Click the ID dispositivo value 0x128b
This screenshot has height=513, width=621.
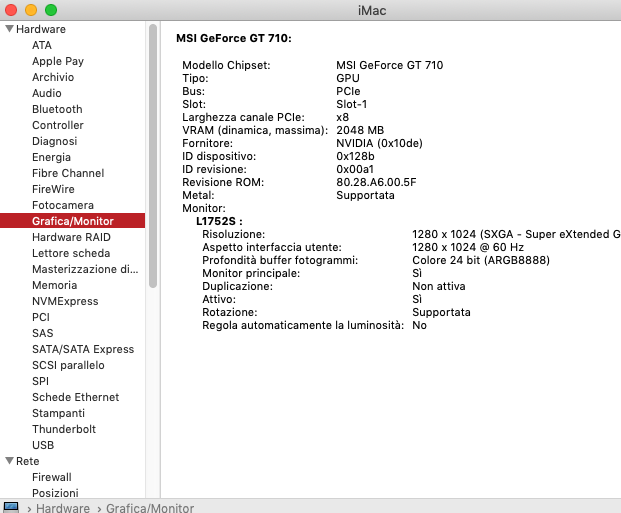point(355,156)
